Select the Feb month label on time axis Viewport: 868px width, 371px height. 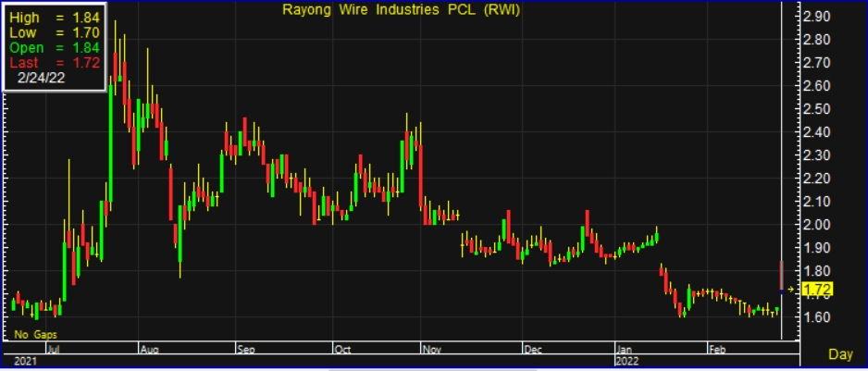(x=718, y=350)
